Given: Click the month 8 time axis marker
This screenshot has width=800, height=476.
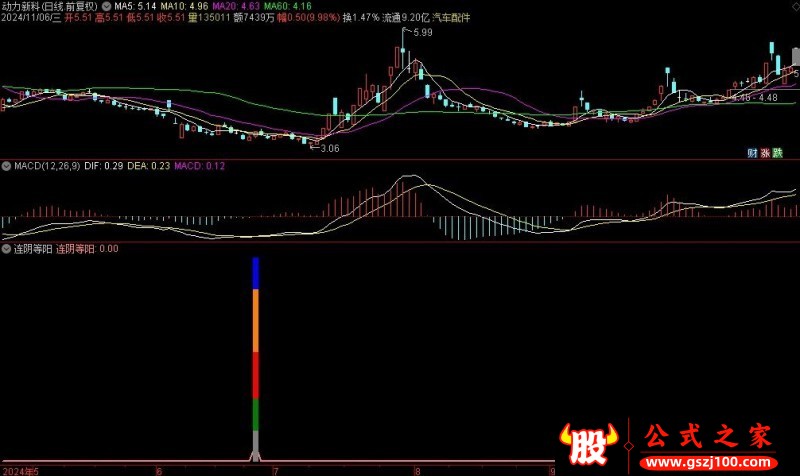Looking at the screenshot, I should pyautogui.click(x=417, y=471).
